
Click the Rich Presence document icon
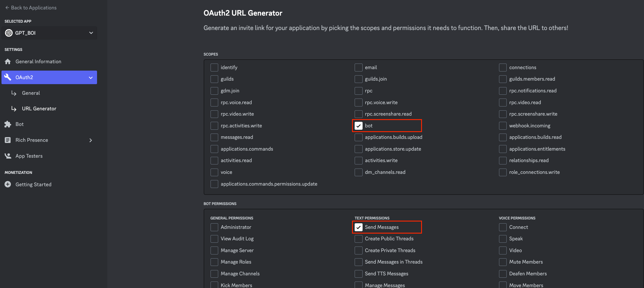(x=8, y=140)
